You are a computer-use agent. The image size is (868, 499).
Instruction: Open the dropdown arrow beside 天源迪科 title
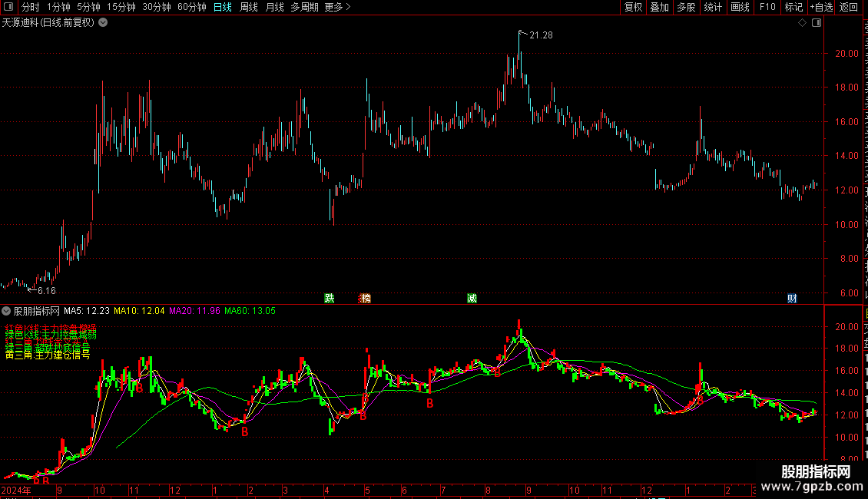click(x=103, y=23)
